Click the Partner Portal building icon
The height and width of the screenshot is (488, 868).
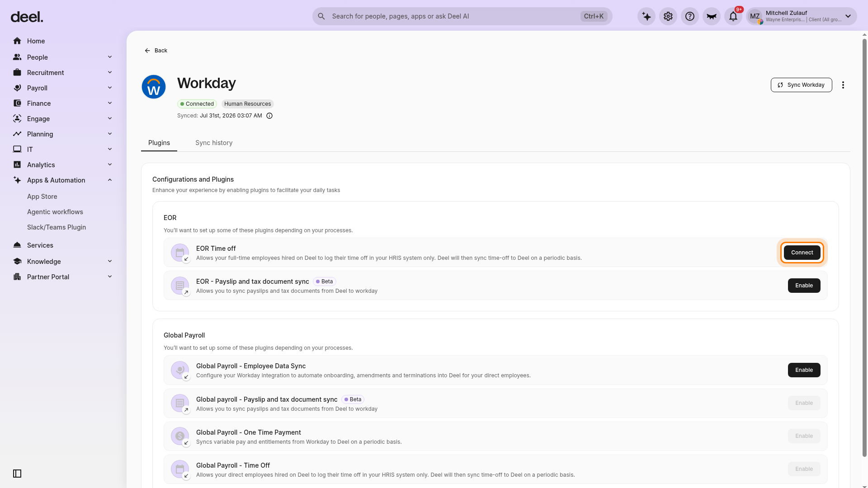click(17, 277)
